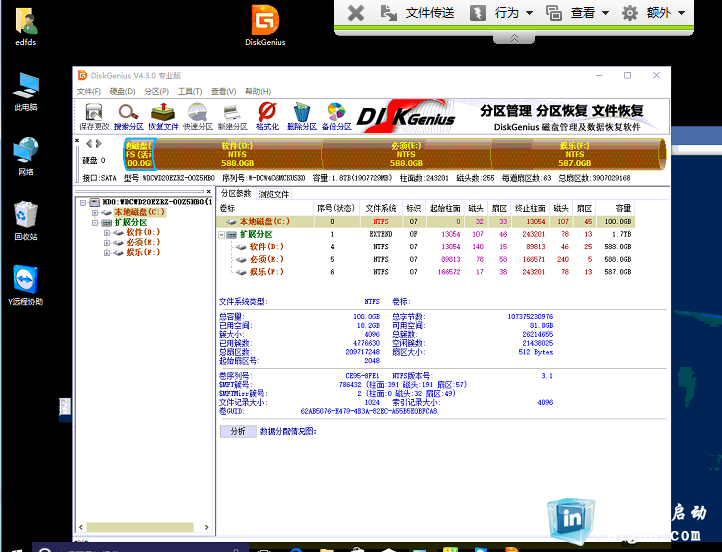Open 文件传送 file transfer in remote toolbar
The width and height of the screenshot is (722, 552).
[x=418, y=13]
